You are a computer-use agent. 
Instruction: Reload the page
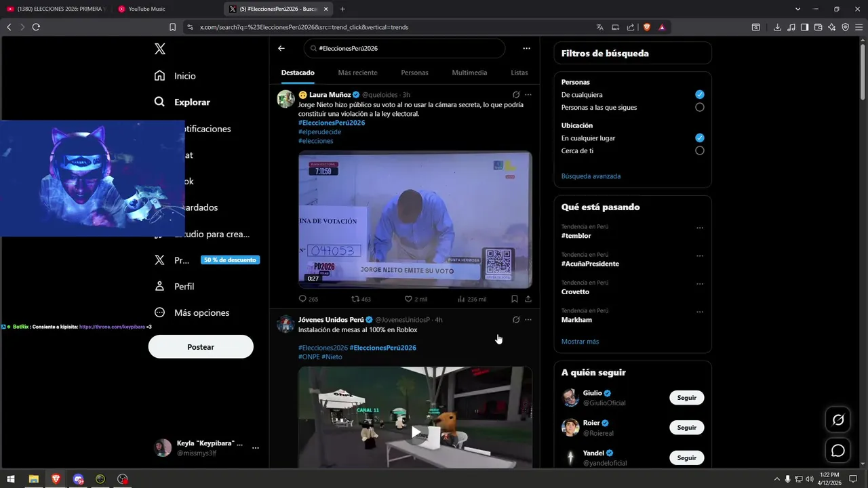(36, 27)
